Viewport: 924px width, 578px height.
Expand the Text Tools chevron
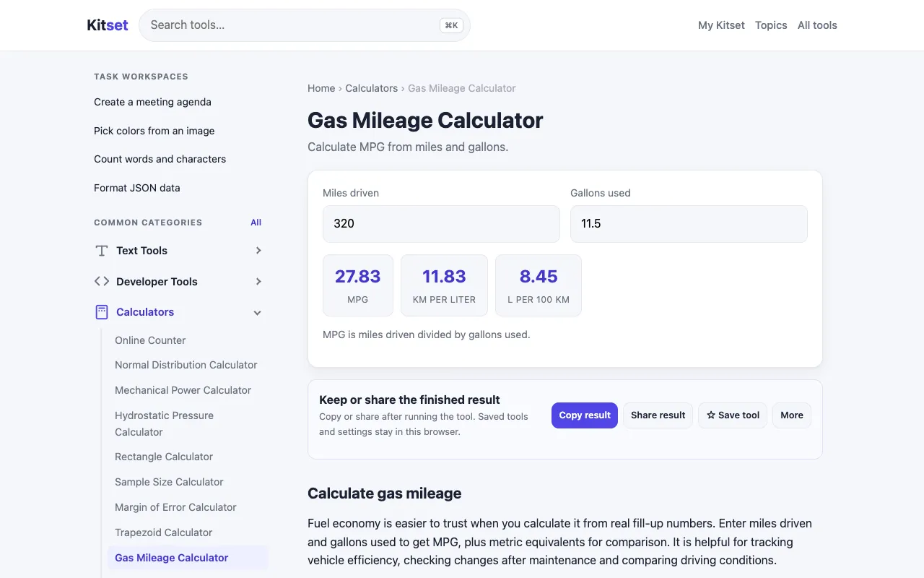(x=258, y=251)
